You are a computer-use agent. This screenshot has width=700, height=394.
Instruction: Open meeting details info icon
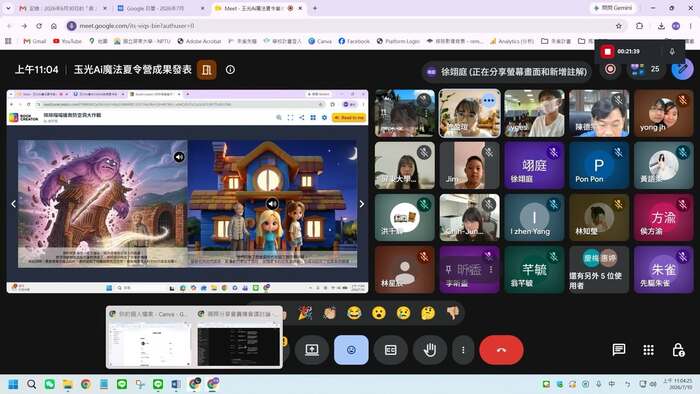(230, 70)
